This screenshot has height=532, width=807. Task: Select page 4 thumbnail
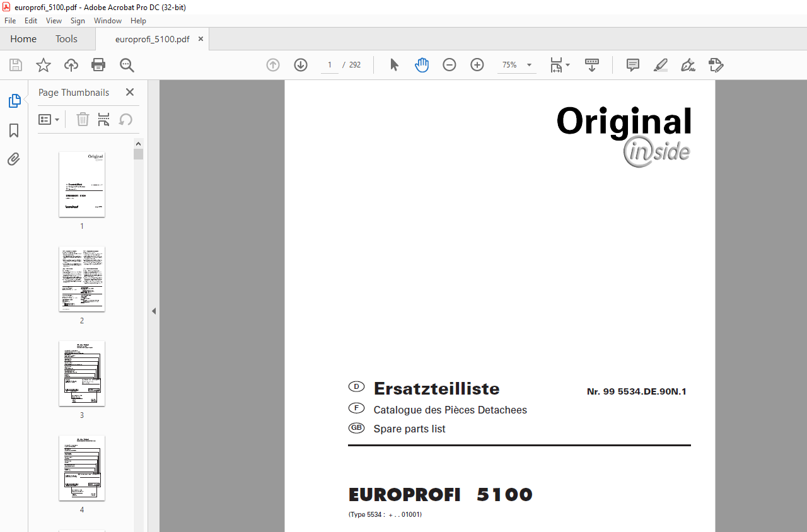click(x=82, y=468)
